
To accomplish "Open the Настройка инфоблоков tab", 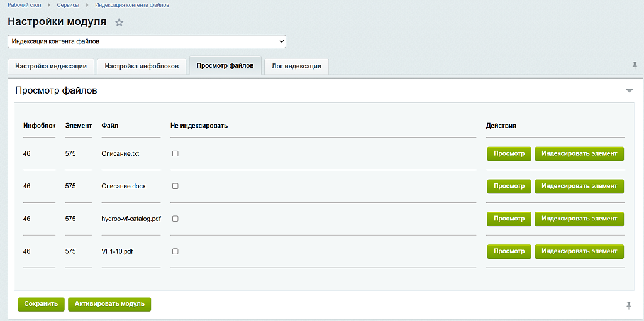I will click(x=142, y=66).
